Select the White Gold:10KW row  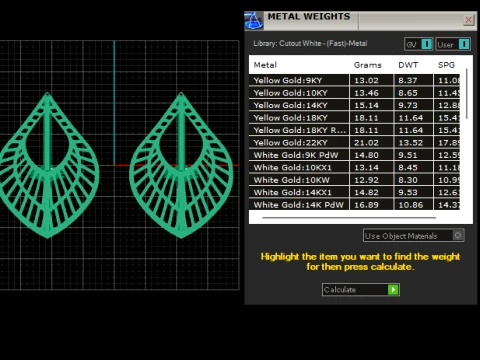coord(354,180)
